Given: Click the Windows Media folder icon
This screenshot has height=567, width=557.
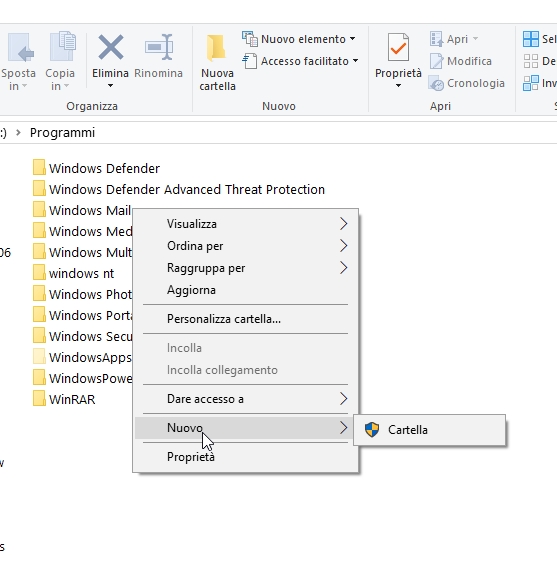Looking at the screenshot, I should click(x=39, y=231).
